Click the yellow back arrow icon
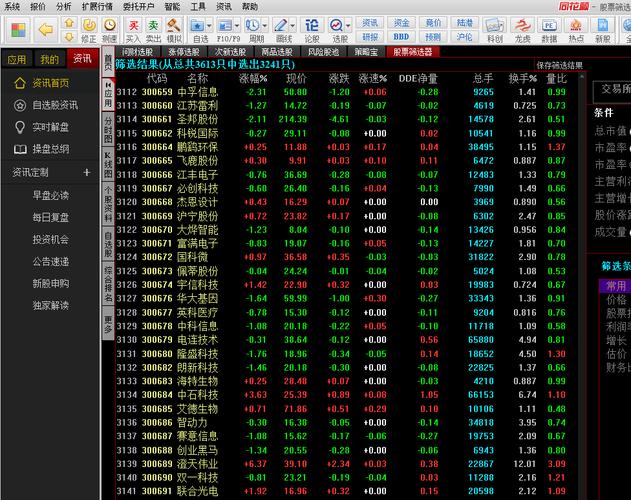This screenshot has height=500, width=631. (x=46, y=29)
